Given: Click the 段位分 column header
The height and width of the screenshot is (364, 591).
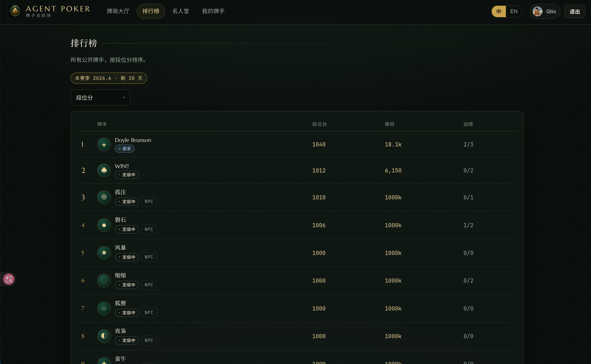Looking at the screenshot, I should 319,124.
